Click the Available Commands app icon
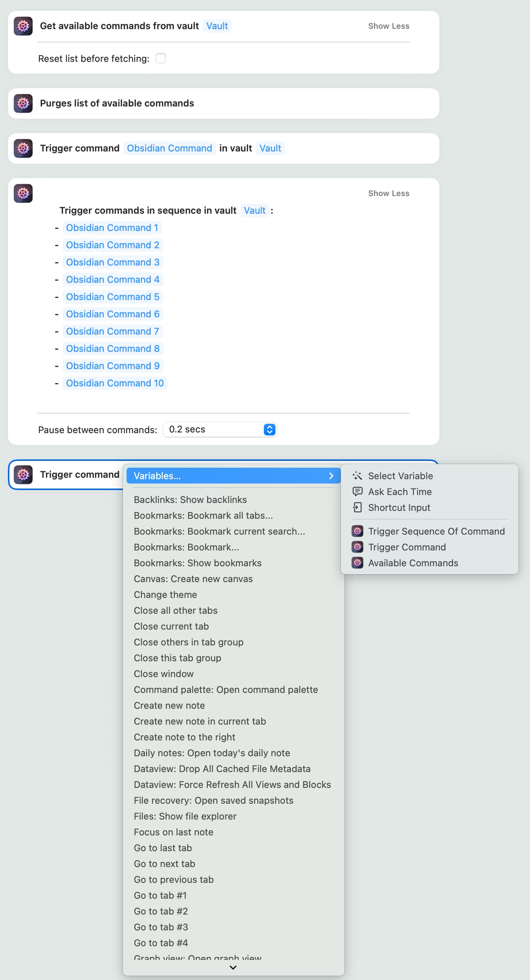 [357, 563]
